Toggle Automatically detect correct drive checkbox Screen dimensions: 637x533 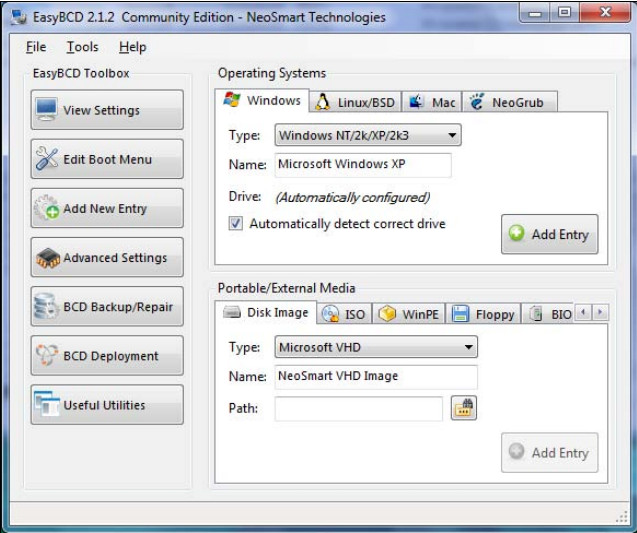click(x=236, y=223)
